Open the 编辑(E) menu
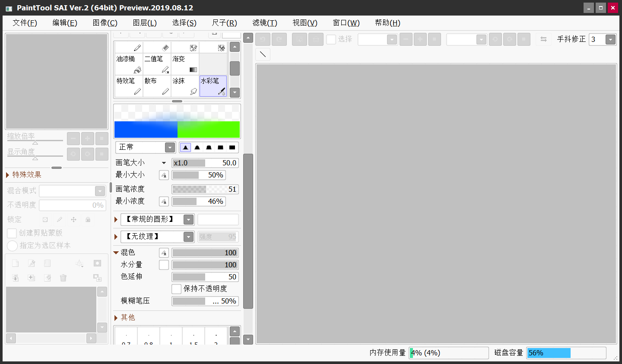Screen dimensions: 622x364 pos(65,23)
